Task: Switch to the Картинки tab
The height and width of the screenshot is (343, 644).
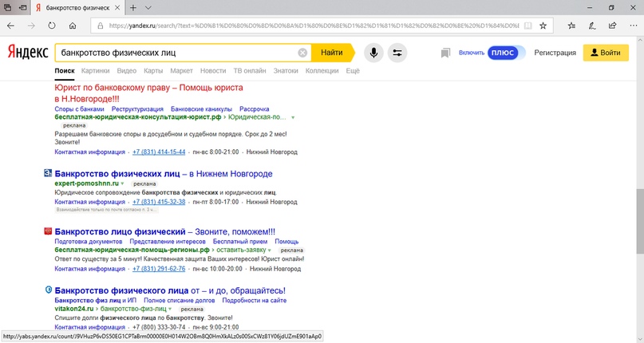Action: (x=95, y=71)
